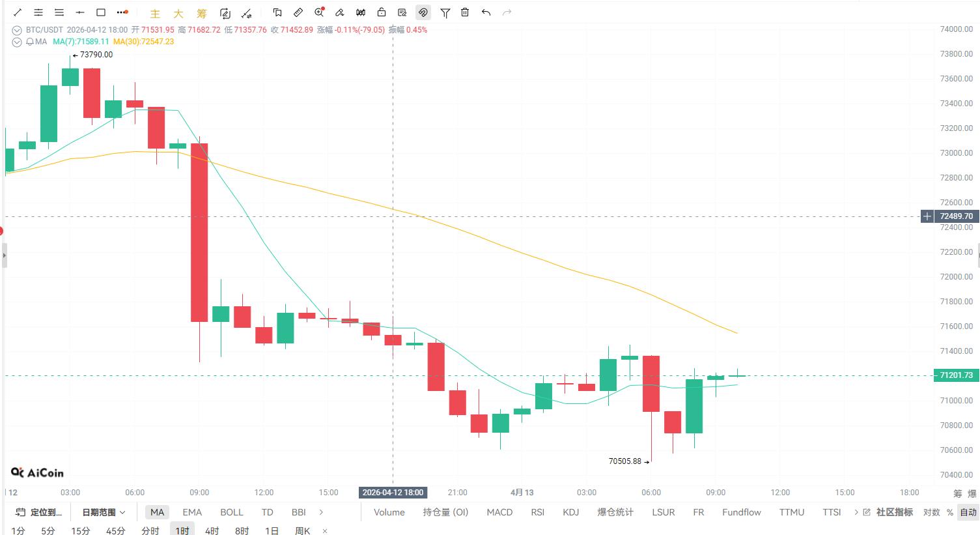Toggle the lock drawings icon

[x=382, y=12]
